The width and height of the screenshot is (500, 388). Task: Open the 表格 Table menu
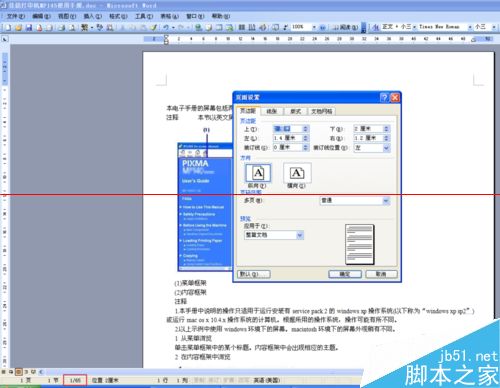coord(169,16)
